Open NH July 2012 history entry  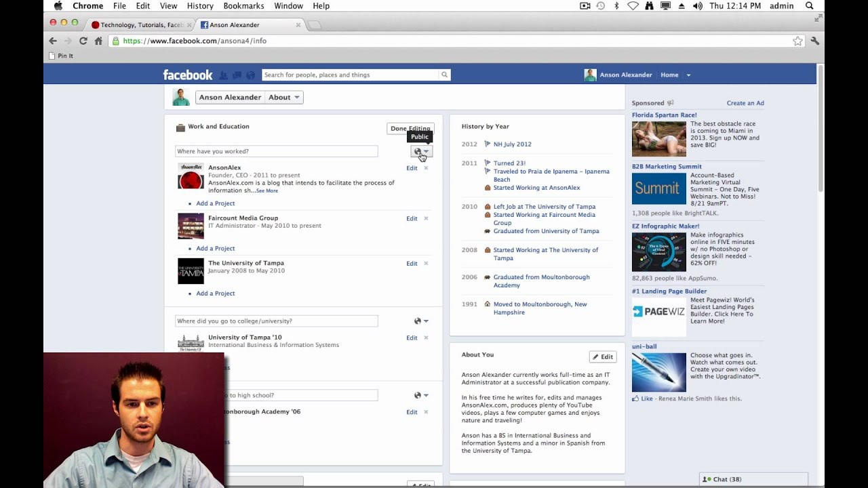click(512, 144)
